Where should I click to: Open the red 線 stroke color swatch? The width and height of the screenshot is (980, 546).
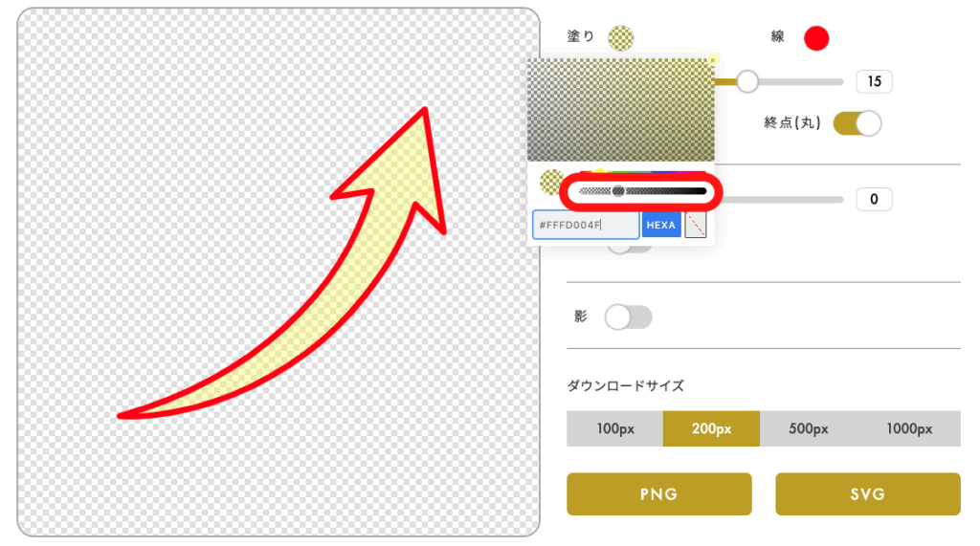[x=815, y=38]
